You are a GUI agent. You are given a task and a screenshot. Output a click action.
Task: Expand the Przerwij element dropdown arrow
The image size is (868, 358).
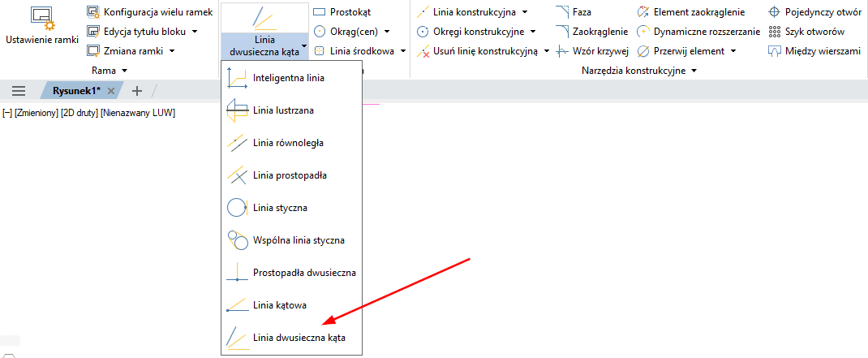(733, 51)
